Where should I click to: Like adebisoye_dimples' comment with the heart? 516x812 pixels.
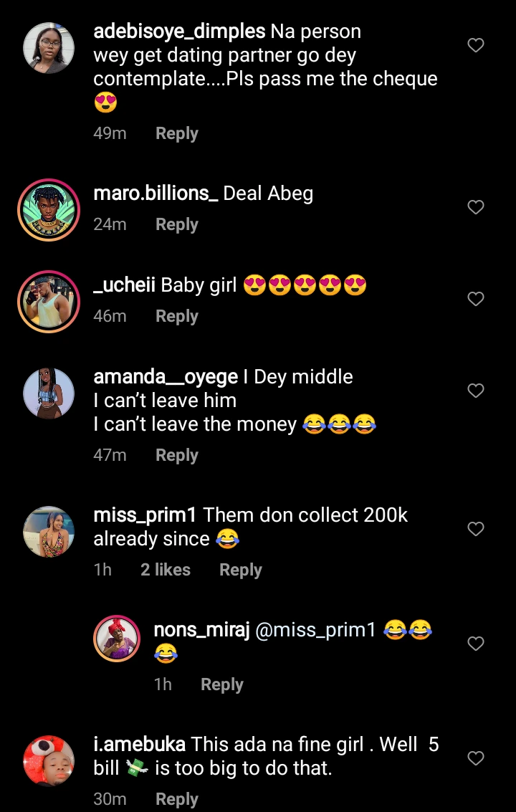(476, 45)
